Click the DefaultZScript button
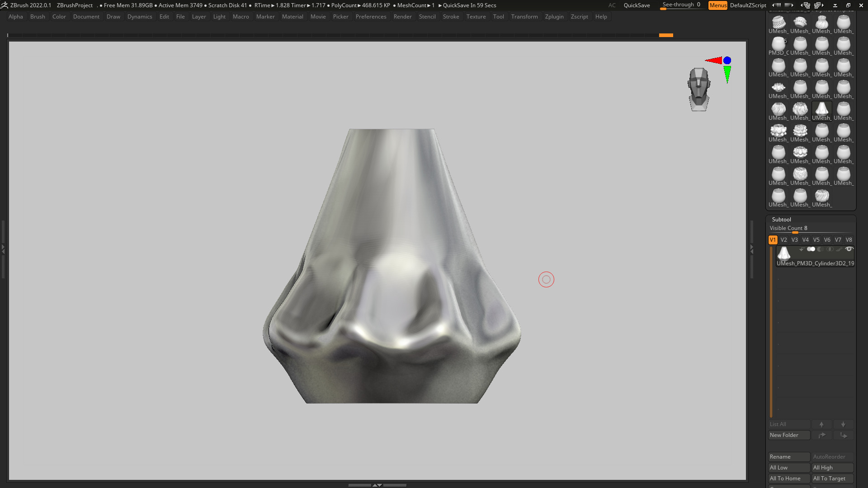 (748, 5)
